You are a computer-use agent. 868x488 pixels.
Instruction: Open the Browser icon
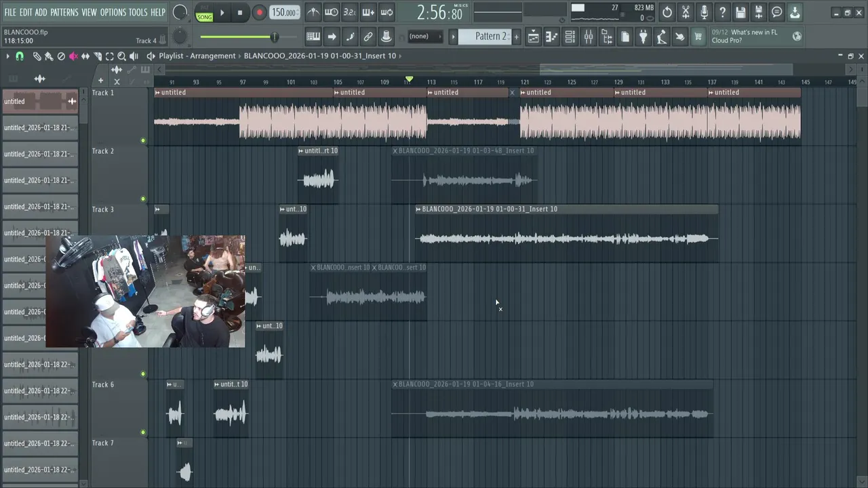tap(607, 37)
